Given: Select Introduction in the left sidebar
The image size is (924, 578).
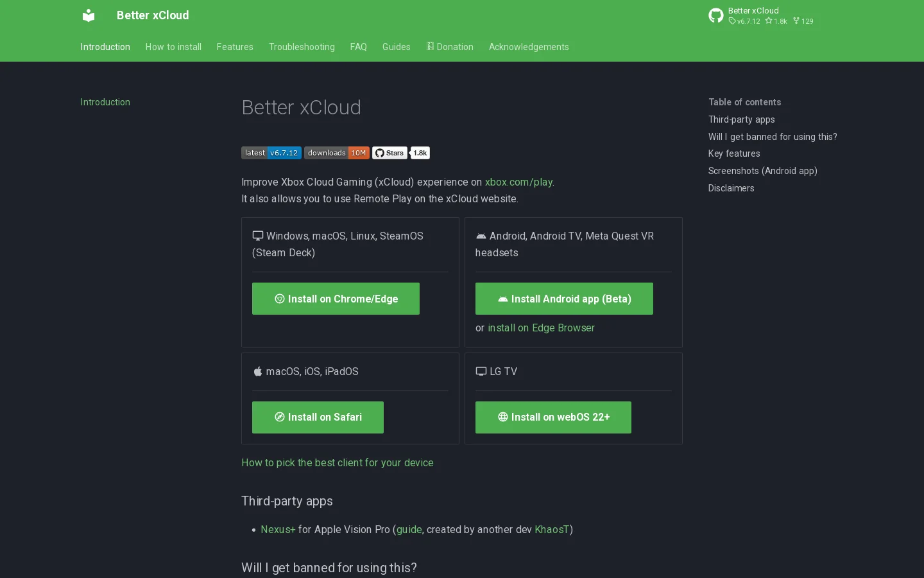Looking at the screenshot, I should click(105, 102).
